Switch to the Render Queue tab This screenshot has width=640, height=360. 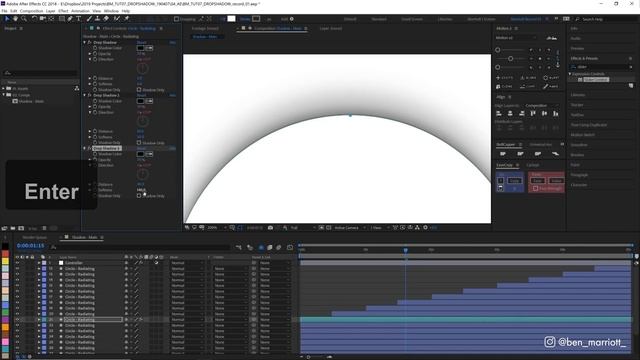coord(35,237)
